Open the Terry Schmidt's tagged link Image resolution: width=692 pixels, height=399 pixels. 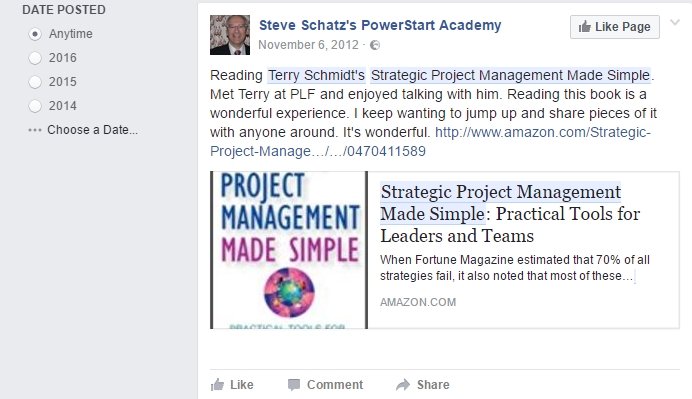(x=316, y=75)
